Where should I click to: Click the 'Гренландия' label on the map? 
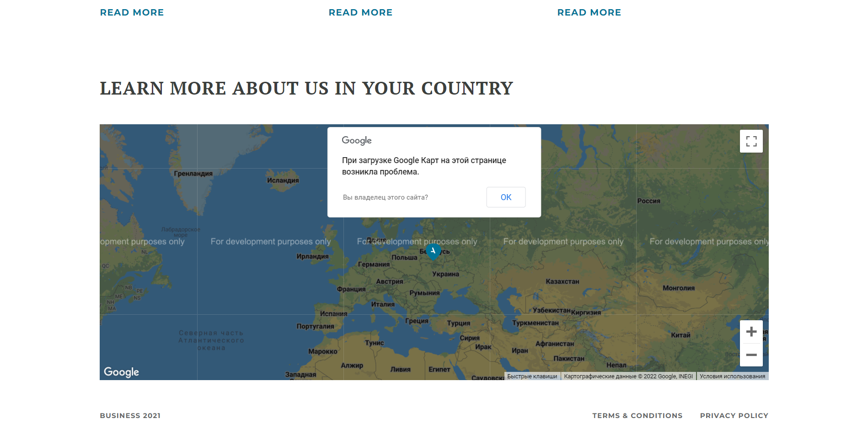(x=193, y=174)
